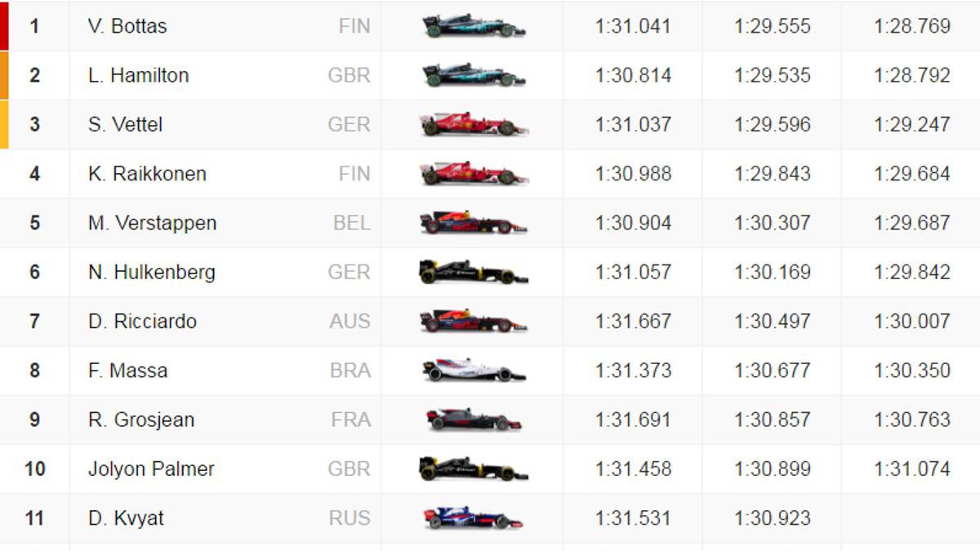Click the Mercedes car icon beside V. Bottas
Image resolution: width=980 pixels, height=551 pixels.
474,26
